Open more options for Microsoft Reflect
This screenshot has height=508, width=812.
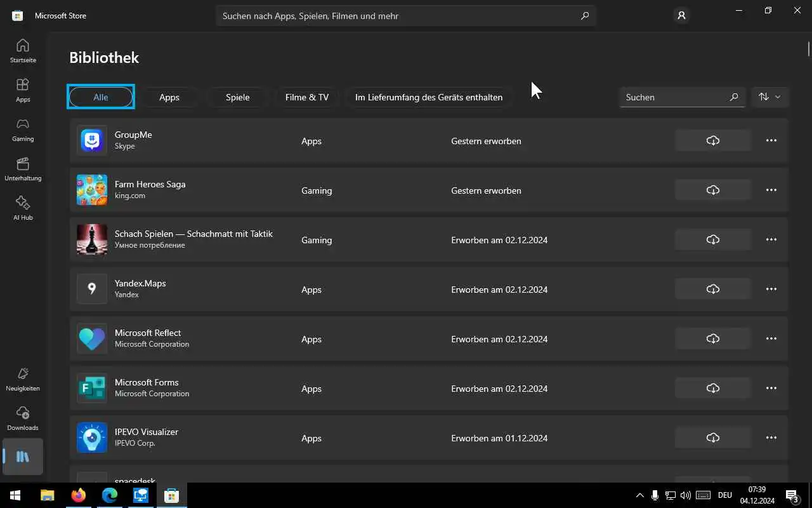(771, 338)
